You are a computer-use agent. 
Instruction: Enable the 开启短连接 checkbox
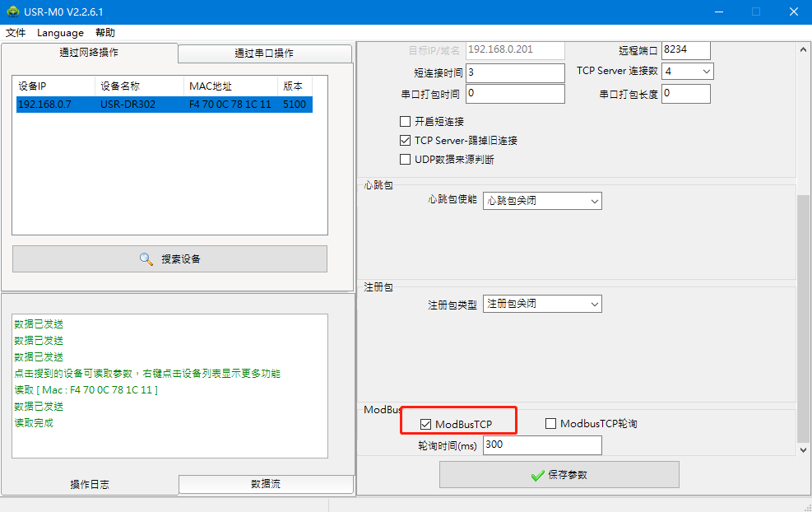point(405,122)
